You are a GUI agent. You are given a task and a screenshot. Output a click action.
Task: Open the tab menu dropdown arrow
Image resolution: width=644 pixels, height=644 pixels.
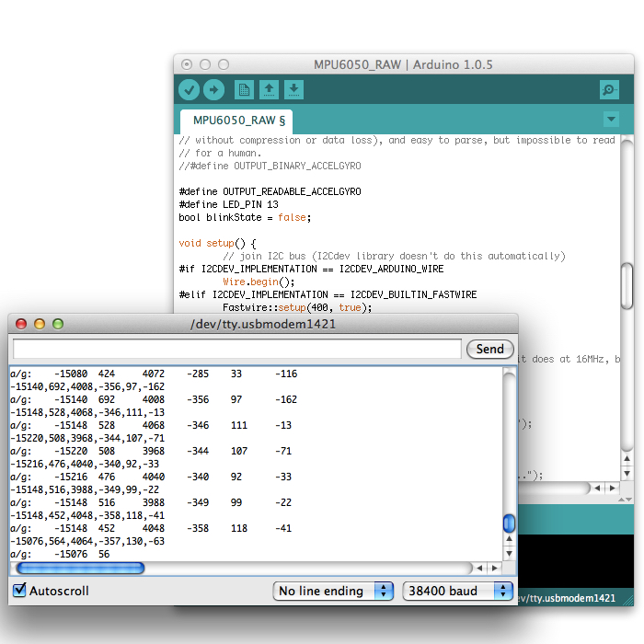611,119
